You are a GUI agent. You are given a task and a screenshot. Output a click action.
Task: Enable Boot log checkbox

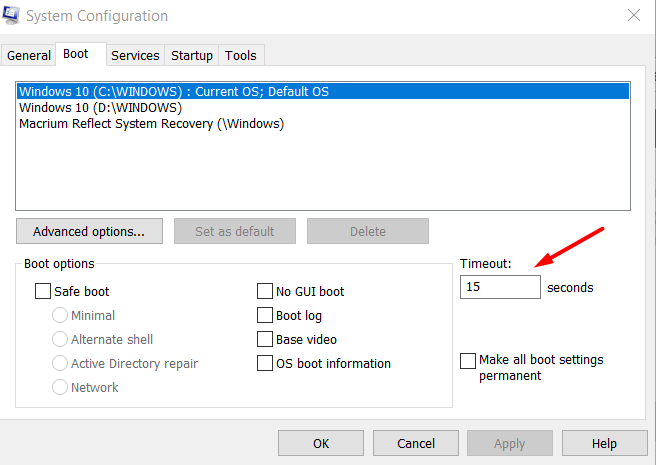click(x=264, y=315)
